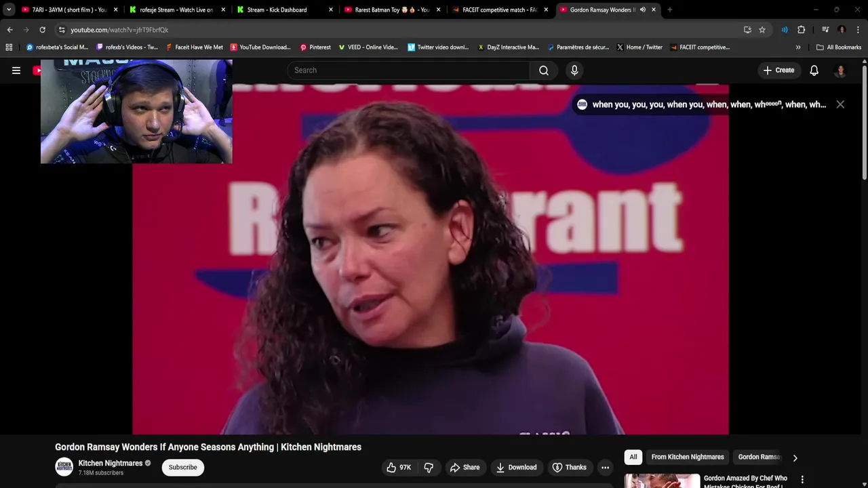The height and width of the screenshot is (488, 868).
Task: Open more actions three-dot menu
Action: [x=605, y=468]
